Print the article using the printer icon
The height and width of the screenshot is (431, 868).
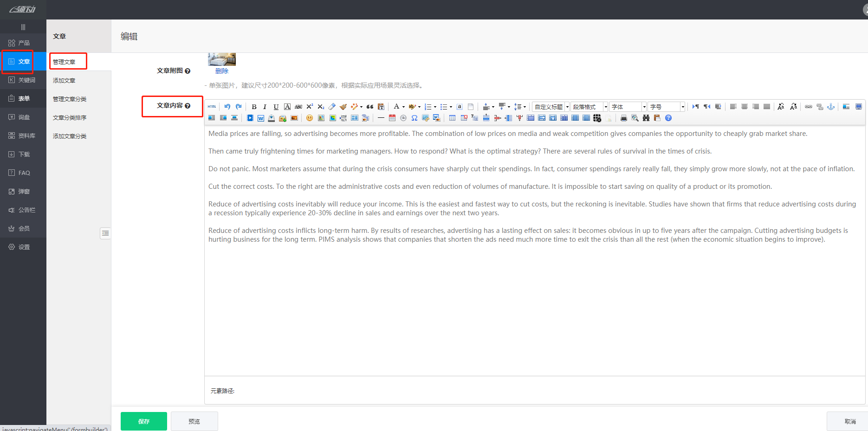click(624, 118)
